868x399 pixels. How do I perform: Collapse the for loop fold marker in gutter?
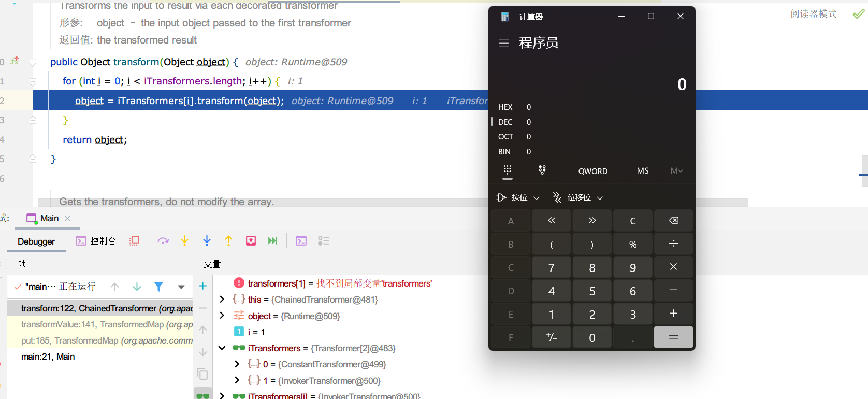click(x=33, y=81)
